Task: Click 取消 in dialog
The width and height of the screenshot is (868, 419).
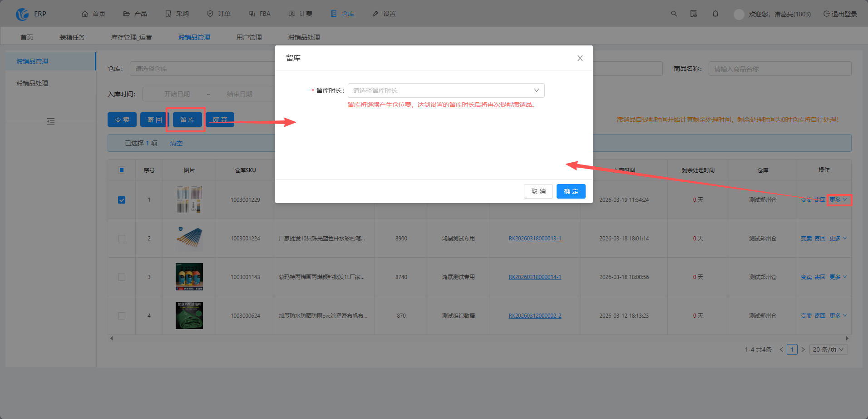Action: [538, 191]
